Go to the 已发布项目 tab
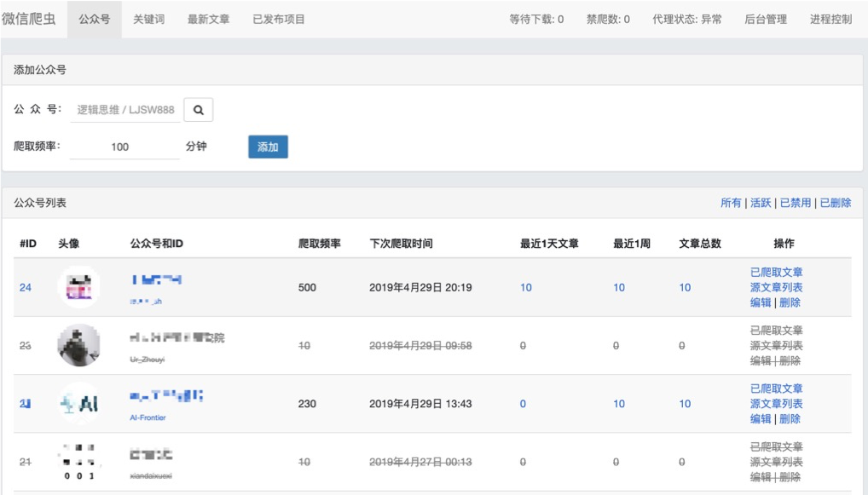 click(279, 20)
